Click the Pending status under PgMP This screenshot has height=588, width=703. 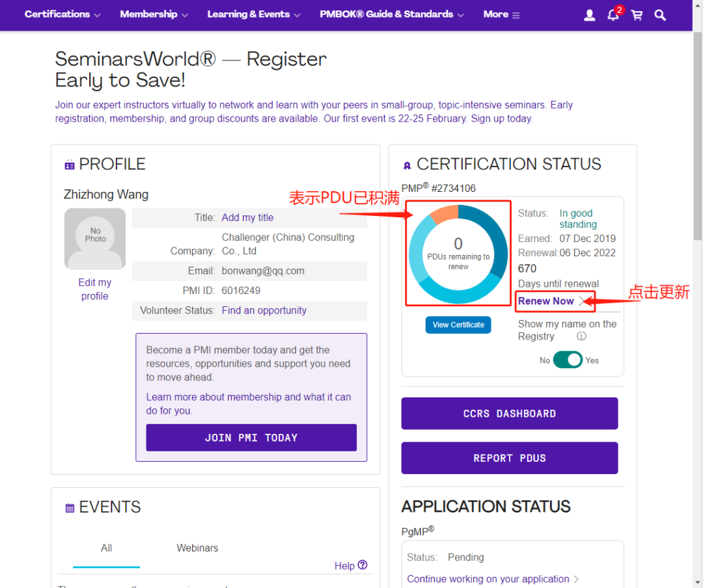(466, 557)
